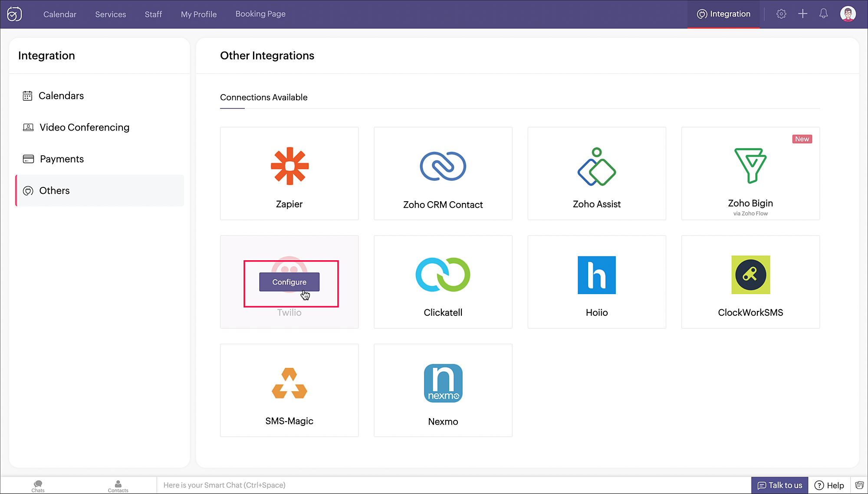Click the Zoho Assist logo

pyautogui.click(x=597, y=167)
